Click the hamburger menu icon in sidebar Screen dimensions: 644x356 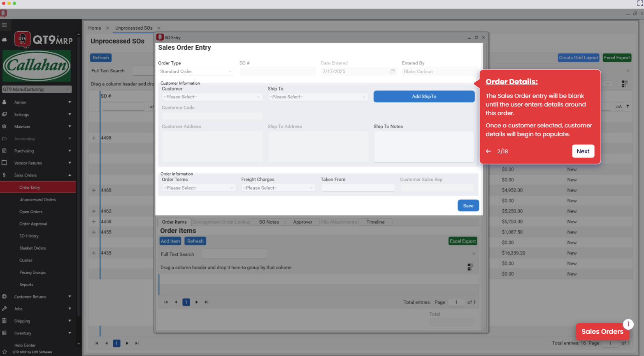[5, 25]
